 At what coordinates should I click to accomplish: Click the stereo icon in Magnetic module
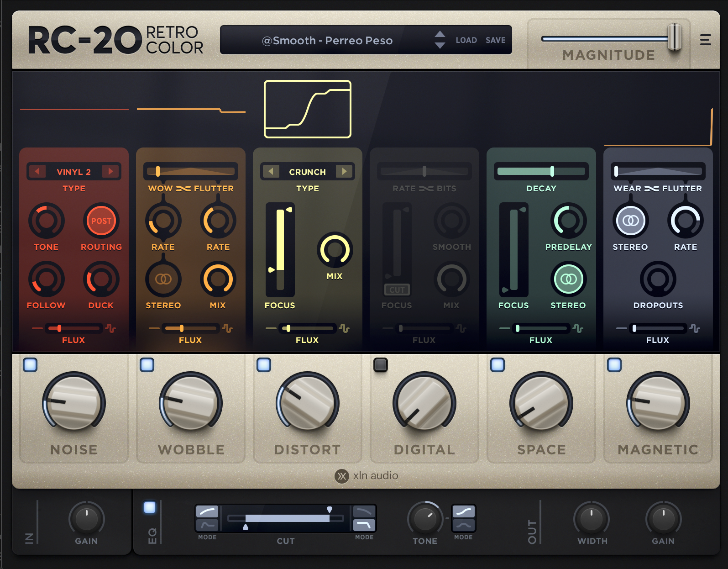630,221
